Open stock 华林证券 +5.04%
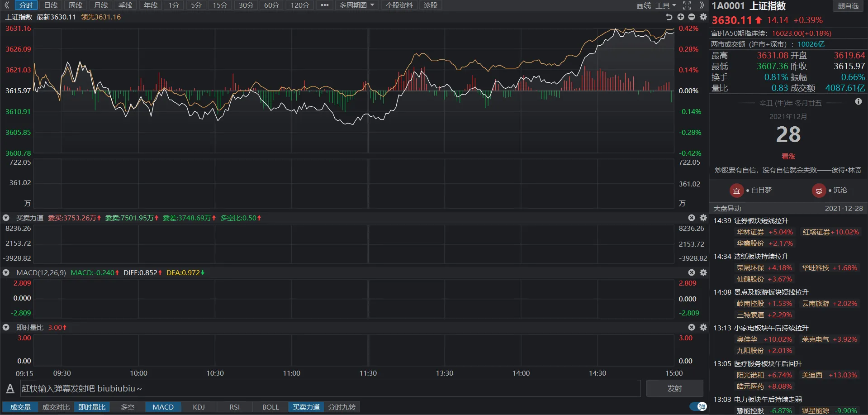This screenshot has width=868, height=415. click(765, 232)
